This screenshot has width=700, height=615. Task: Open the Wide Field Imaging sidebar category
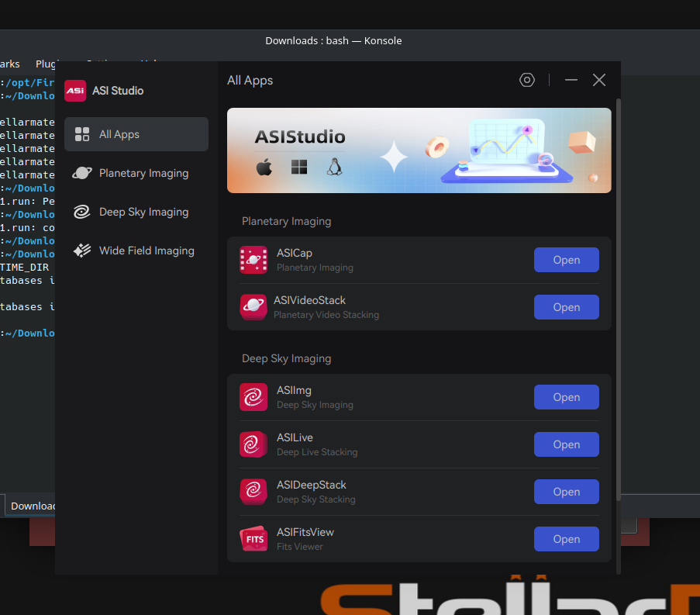[136, 251]
